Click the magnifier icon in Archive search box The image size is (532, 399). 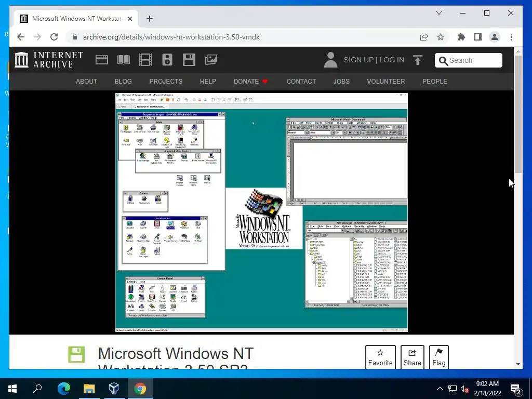(443, 61)
